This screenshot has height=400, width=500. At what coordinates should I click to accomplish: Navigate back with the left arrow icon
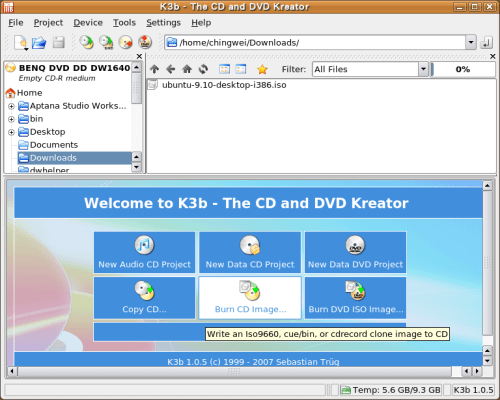170,69
